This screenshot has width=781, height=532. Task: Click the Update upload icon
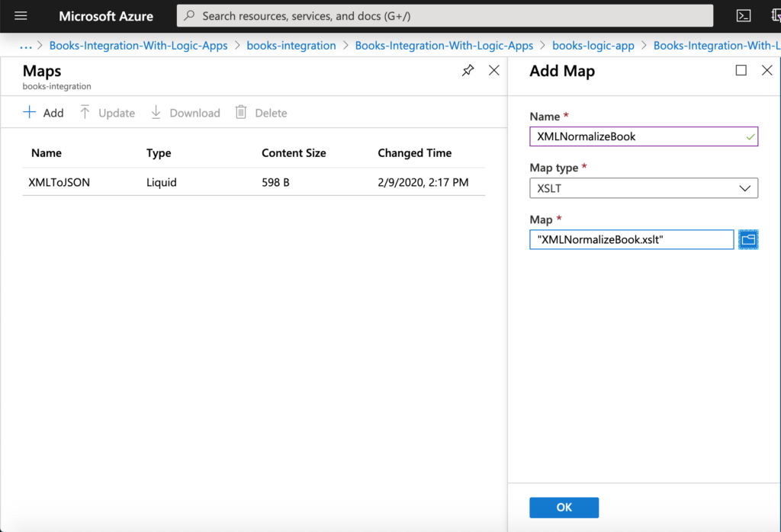pos(85,113)
